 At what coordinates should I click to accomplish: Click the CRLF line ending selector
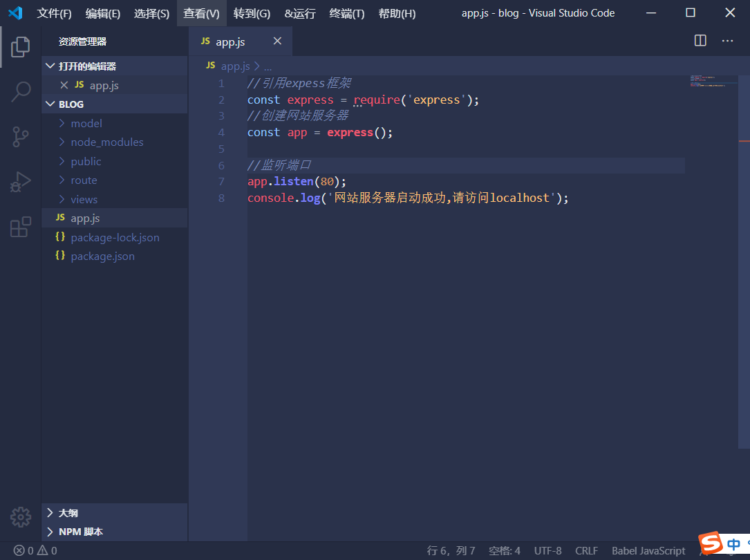point(586,551)
